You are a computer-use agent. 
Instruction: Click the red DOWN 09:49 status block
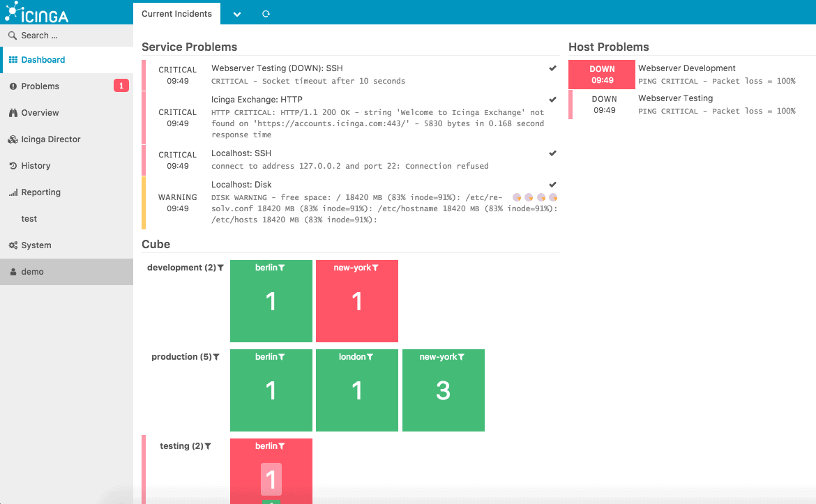(602, 75)
